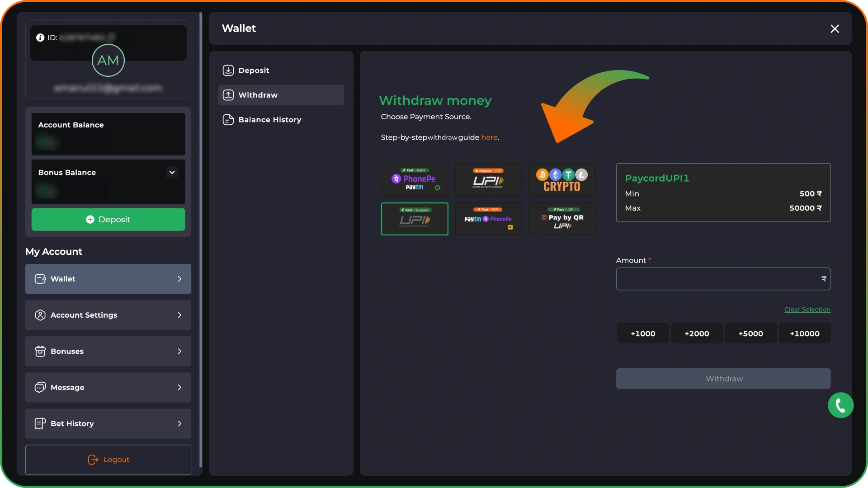Screen dimensions: 868x488
Task: Add +10000 to the amount
Action: click(805, 333)
